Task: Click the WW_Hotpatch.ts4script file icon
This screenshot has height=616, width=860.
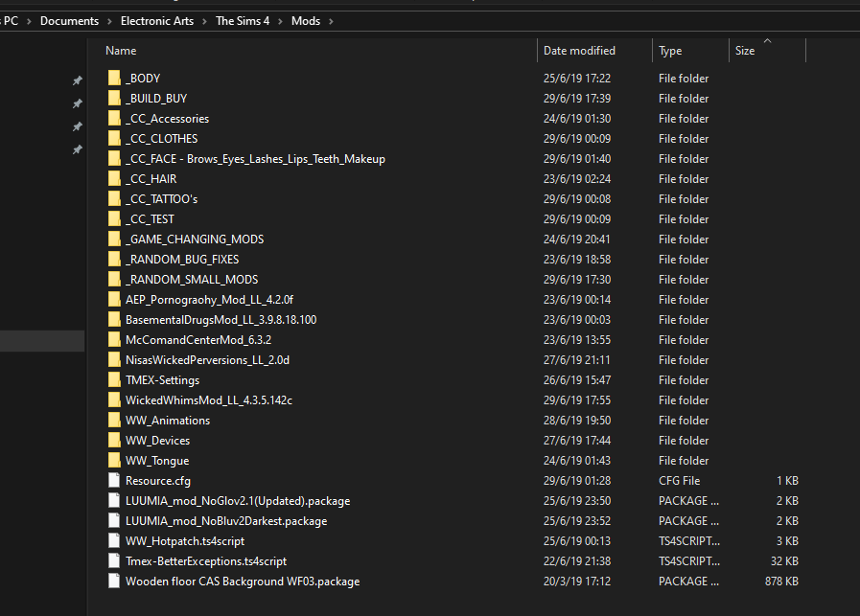Action: [114, 541]
